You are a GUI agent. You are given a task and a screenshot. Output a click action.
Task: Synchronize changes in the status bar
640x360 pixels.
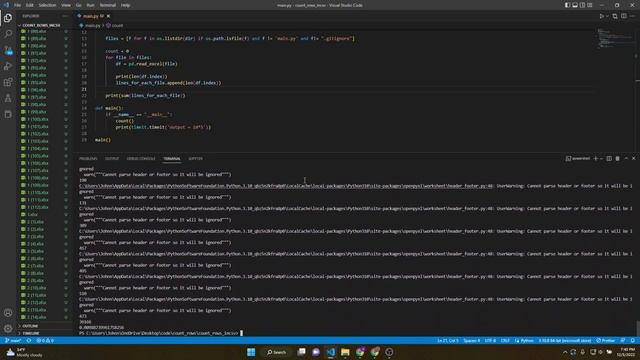click(x=29, y=340)
